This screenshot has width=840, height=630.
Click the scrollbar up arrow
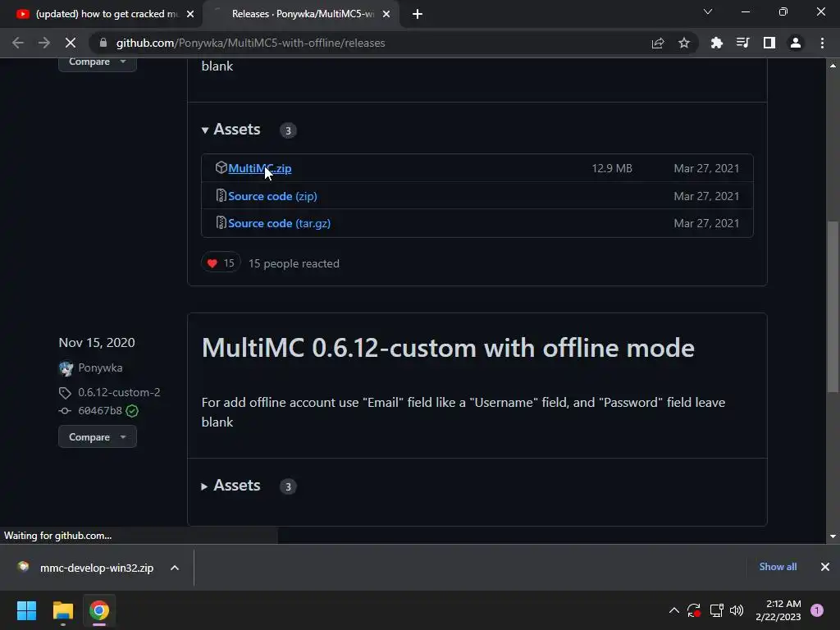coord(833,66)
